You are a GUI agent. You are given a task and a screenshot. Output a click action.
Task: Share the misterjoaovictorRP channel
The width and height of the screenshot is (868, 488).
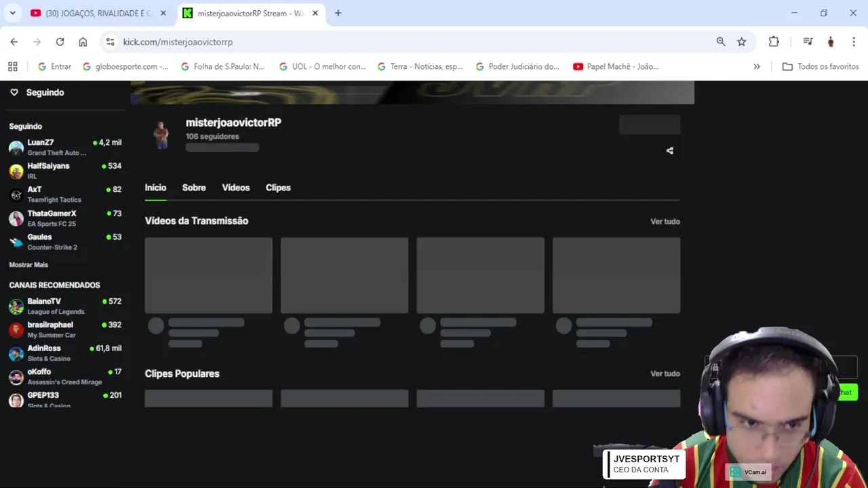point(670,150)
